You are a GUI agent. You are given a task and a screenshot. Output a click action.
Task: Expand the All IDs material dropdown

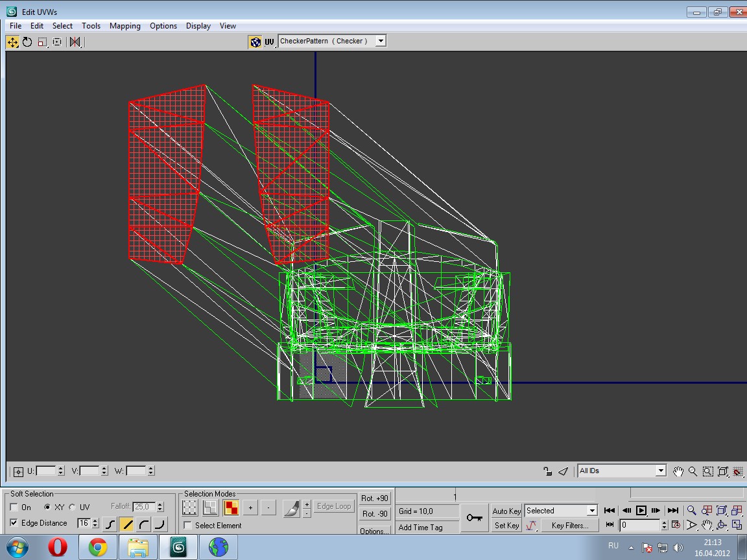[661, 471]
